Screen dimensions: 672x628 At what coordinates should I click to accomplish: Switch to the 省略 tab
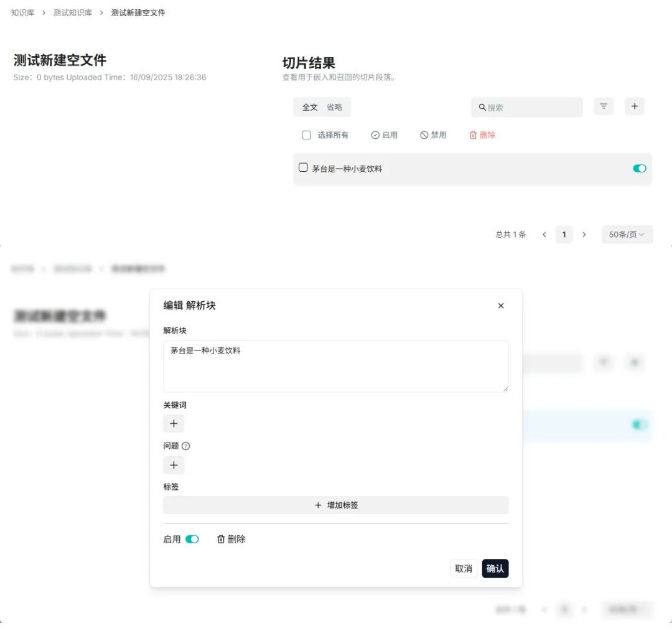pos(334,107)
